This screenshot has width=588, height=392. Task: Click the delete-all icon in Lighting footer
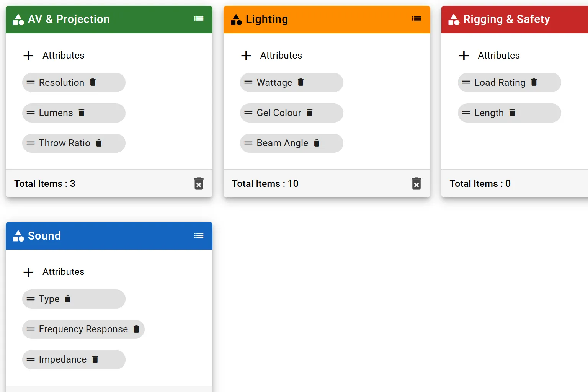(416, 183)
